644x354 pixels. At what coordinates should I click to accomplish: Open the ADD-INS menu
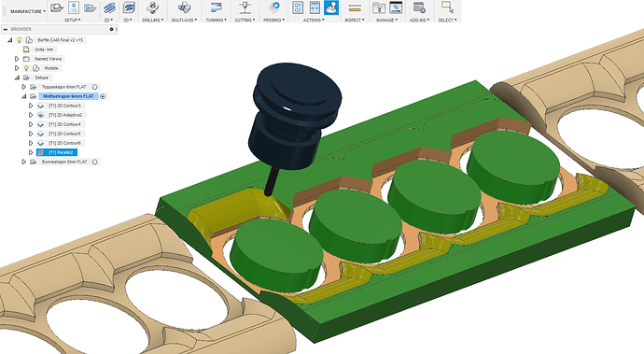point(419,20)
